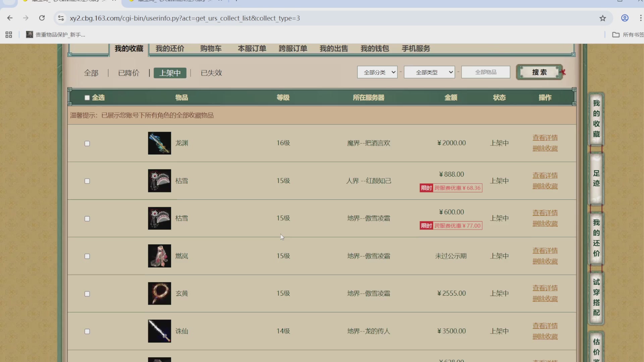Check the checkbox for the 燃岚 item
Viewport: 644px width, 362px height.
click(x=87, y=256)
